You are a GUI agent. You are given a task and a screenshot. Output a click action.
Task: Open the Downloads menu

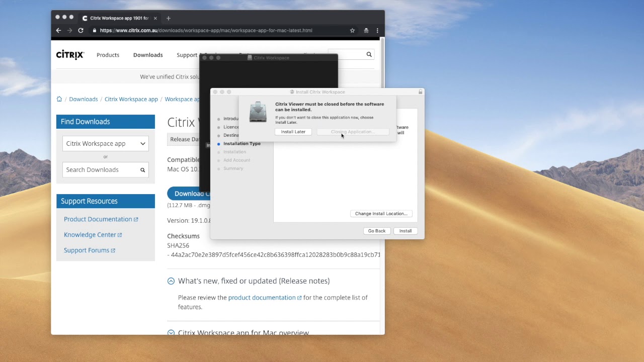[148, 55]
